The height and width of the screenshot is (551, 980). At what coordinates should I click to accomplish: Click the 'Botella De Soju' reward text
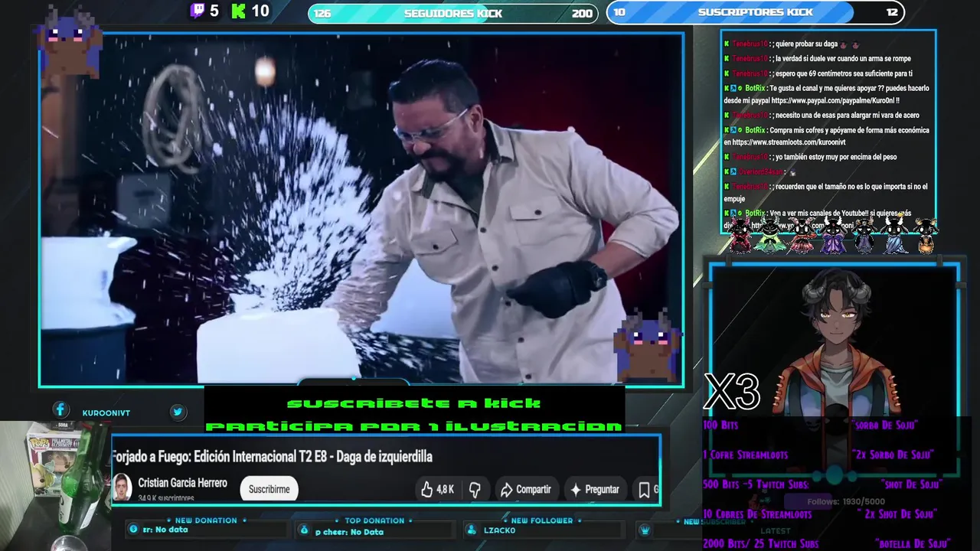912,544
